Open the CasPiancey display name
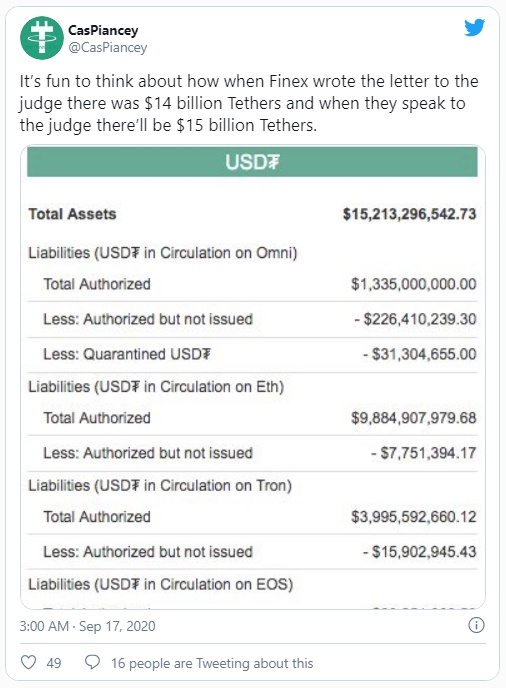 coord(103,30)
